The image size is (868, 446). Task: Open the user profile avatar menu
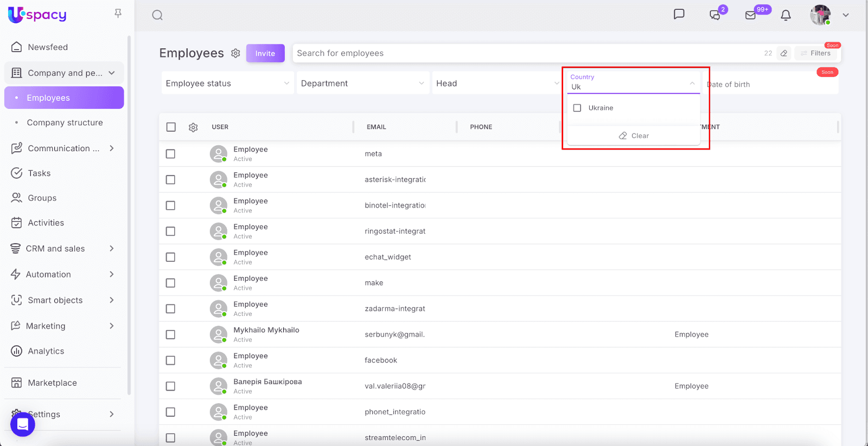pyautogui.click(x=820, y=15)
